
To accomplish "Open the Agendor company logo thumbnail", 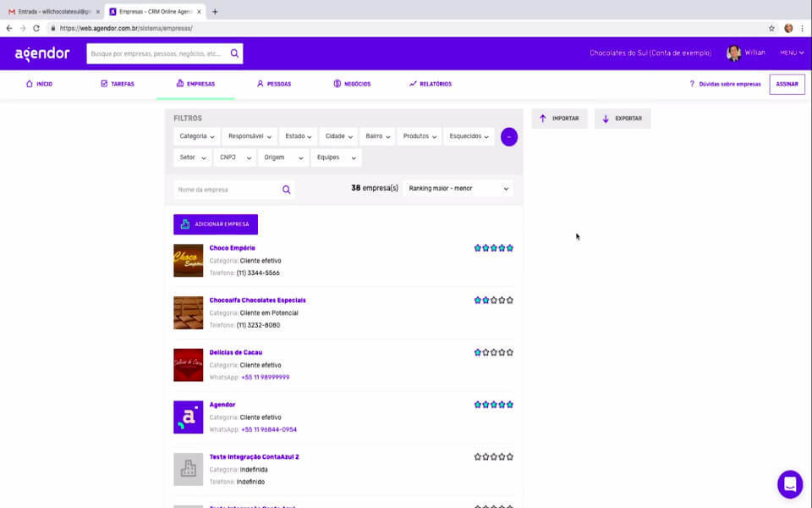I will [188, 417].
